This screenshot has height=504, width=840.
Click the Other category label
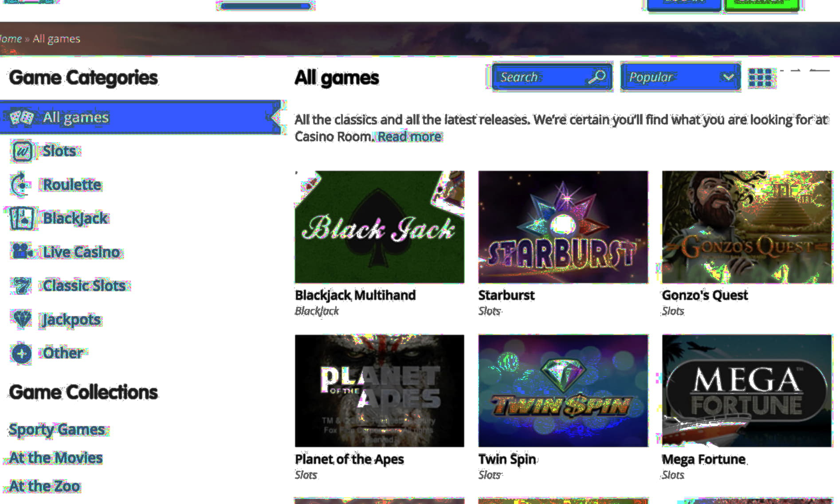coord(63,353)
